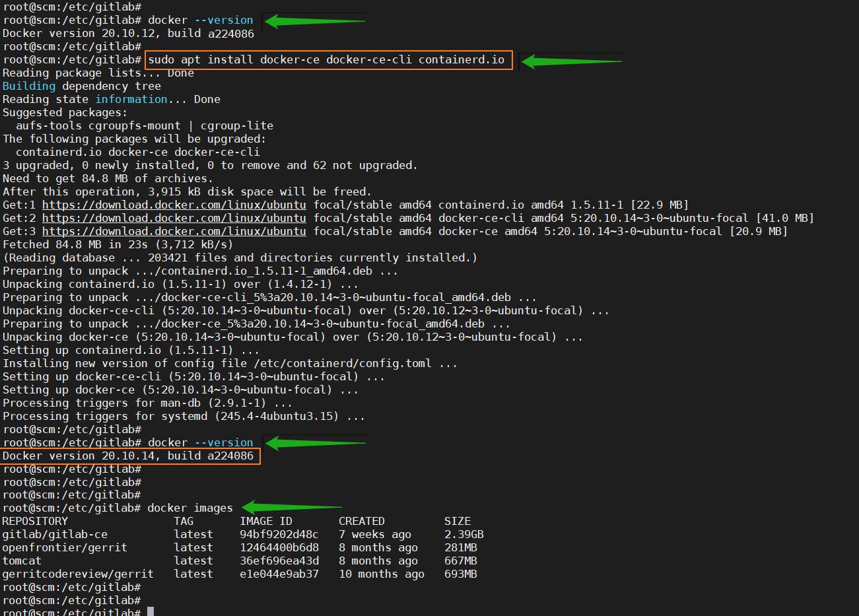Image resolution: width=859 pixels, height=616 pixels.
Task: Follow the download.docker.com link on Get:3 line
Action: point(174,231)
